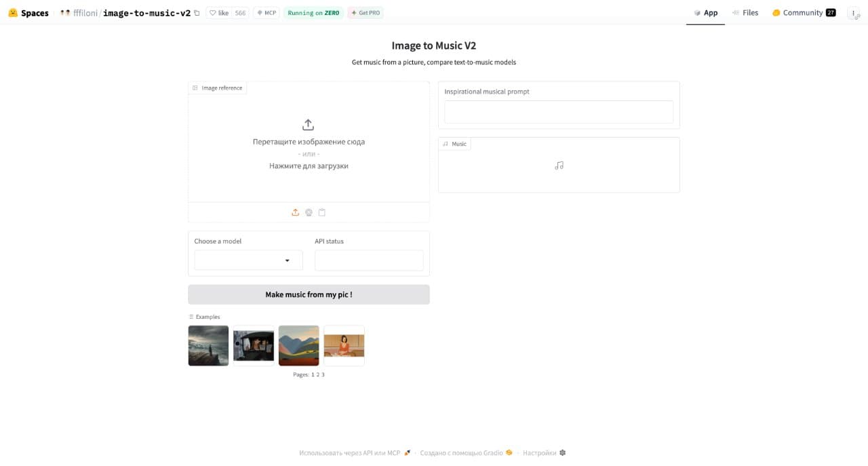Screen dimensions: 868x466
Task: Click Использовать через API или MCP link
Action: tap(355, 453)
